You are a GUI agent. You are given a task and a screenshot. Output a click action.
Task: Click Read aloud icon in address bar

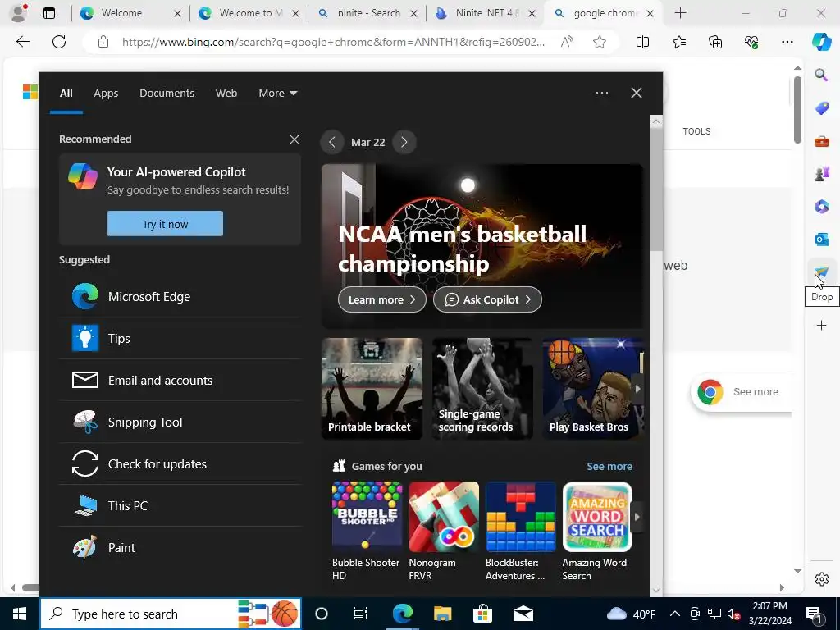tap(567, 42)
